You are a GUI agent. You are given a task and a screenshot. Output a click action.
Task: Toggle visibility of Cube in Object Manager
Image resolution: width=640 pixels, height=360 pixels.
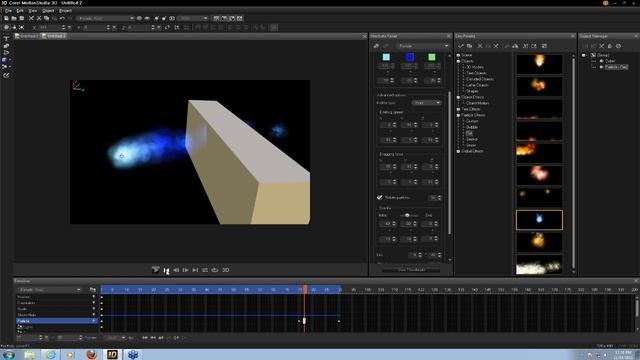click(x=601, y=61)
